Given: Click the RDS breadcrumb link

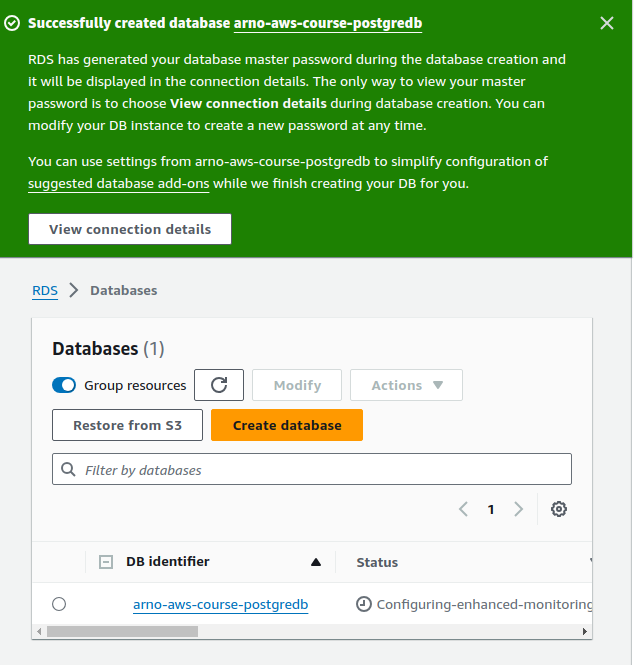Looking at the screenshot, I should click(x=45, y=290).
